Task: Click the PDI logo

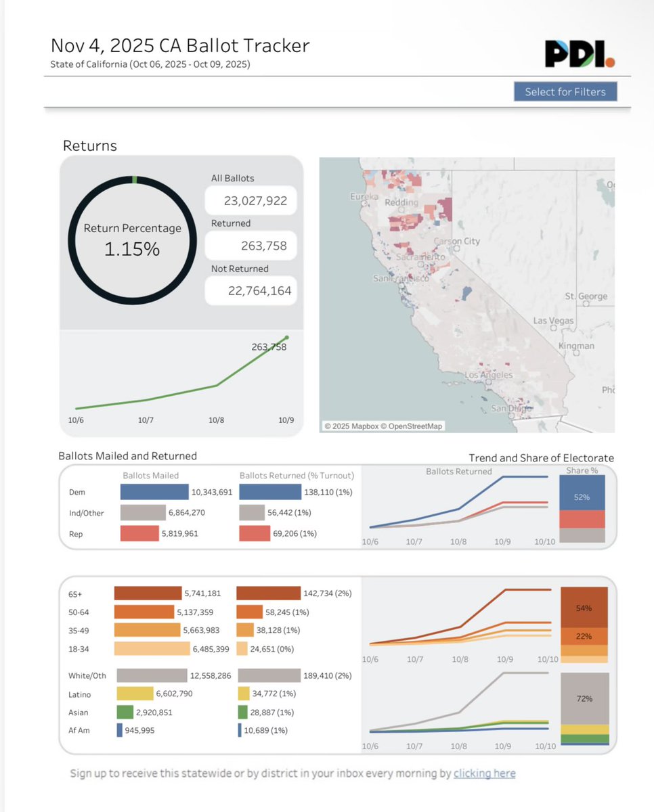Action: tap(579, 53)
